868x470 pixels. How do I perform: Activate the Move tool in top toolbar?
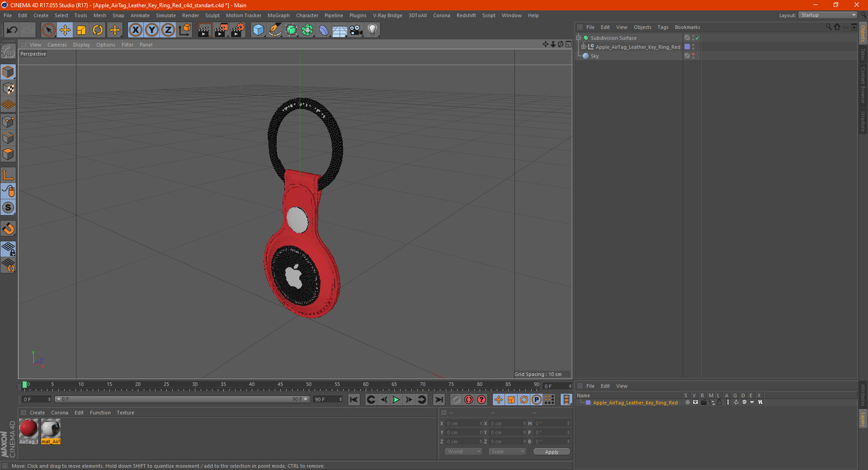(x=65, y=30)
